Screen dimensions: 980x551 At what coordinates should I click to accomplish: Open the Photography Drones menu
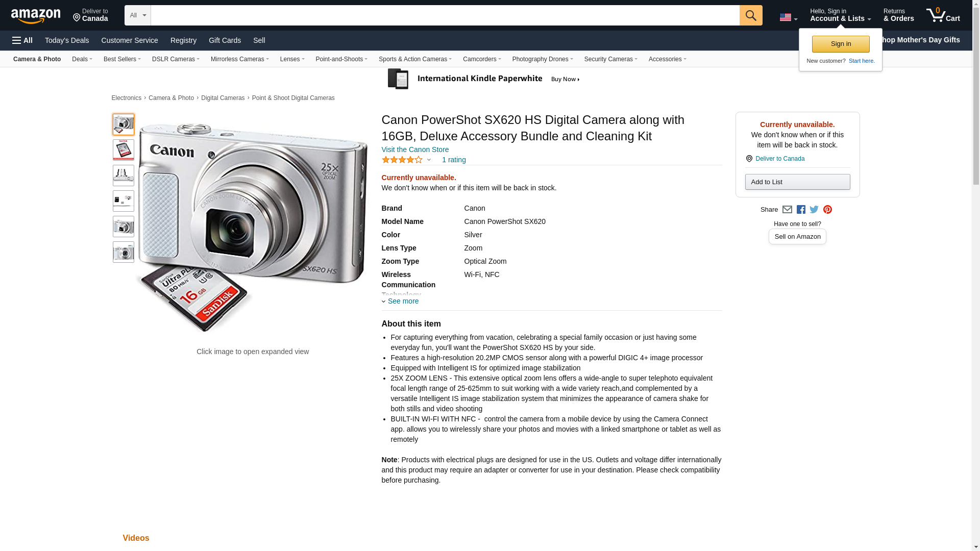point(542,59)
